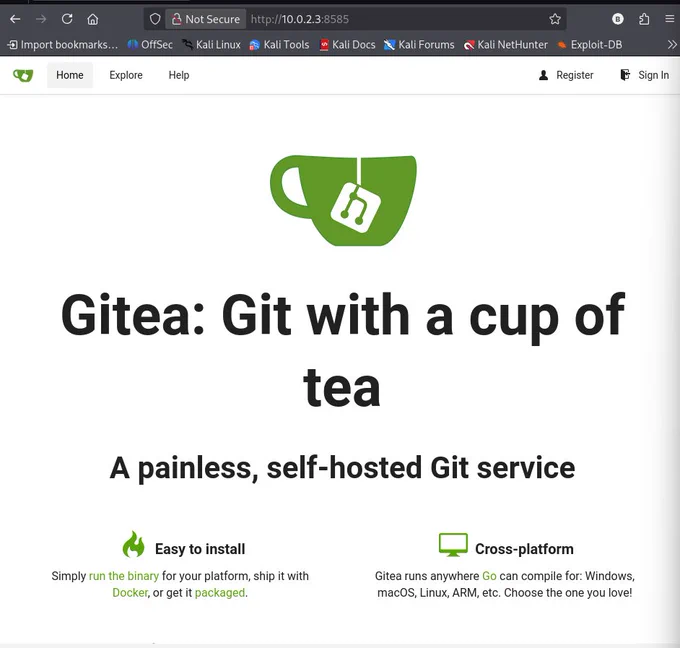Go back with the browser back arrow
The width and height of the screenshot is (680, 648).
pos(15,19)
